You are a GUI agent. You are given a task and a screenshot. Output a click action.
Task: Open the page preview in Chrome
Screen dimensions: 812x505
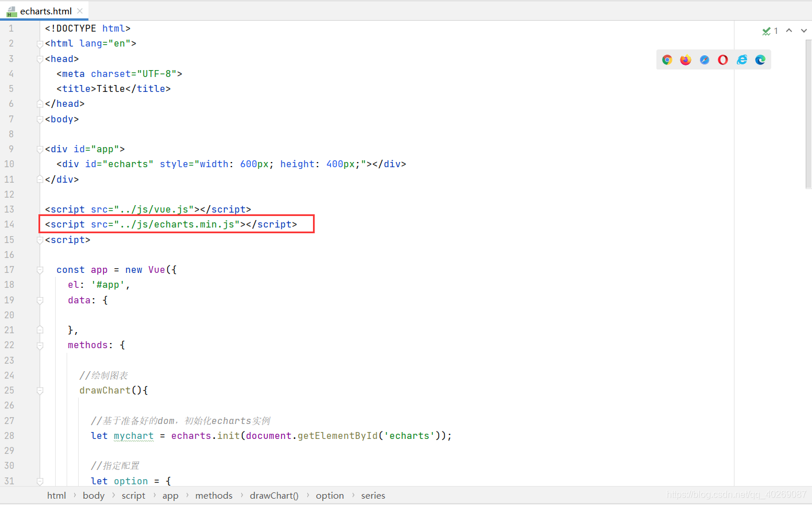667,60
